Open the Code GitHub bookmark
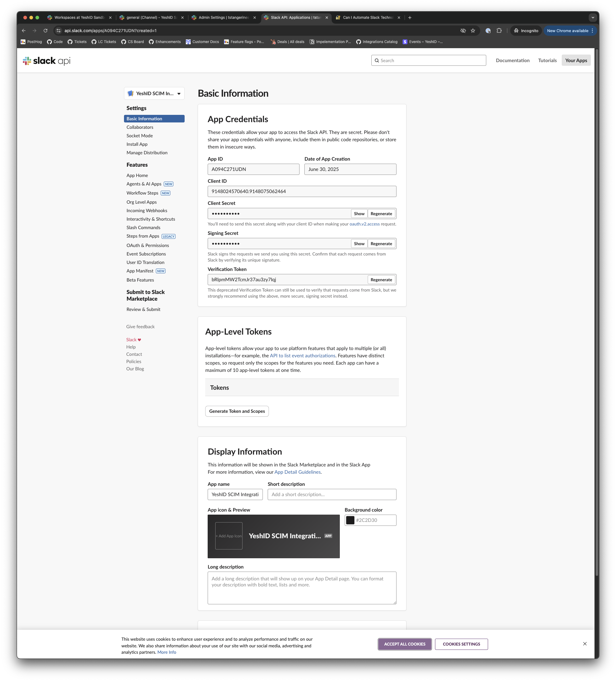Screen dimensions: 616x681 (55, 42)
